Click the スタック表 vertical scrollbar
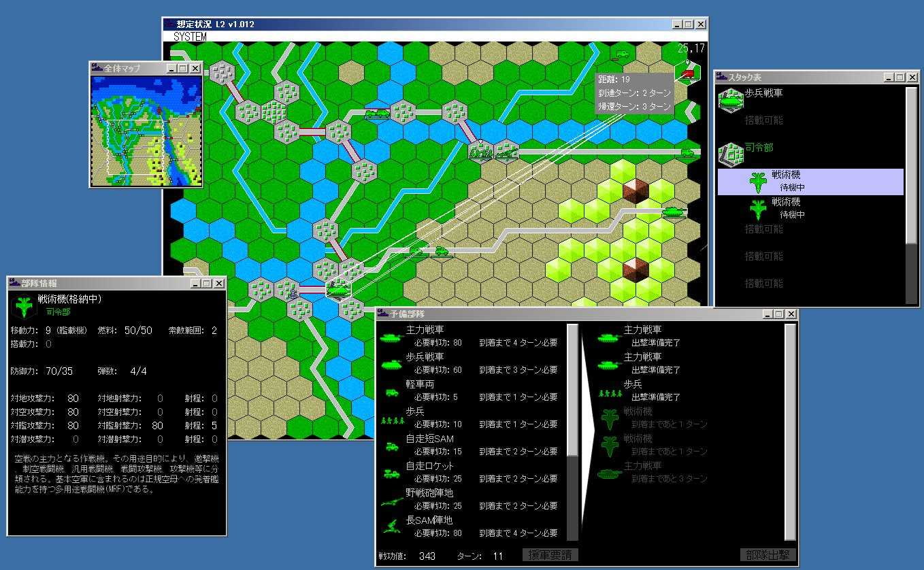Viewport: 924px width, 570px height. click(x=912, y=197)
